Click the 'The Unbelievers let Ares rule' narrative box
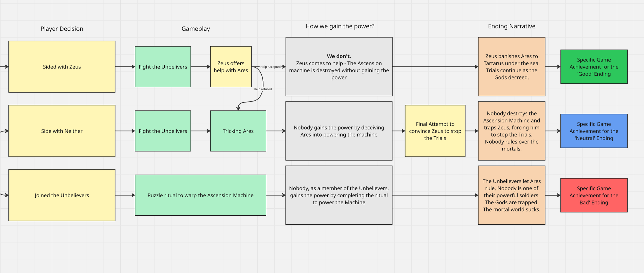Screen dimensions: 644x273 (x=511, y=195)
